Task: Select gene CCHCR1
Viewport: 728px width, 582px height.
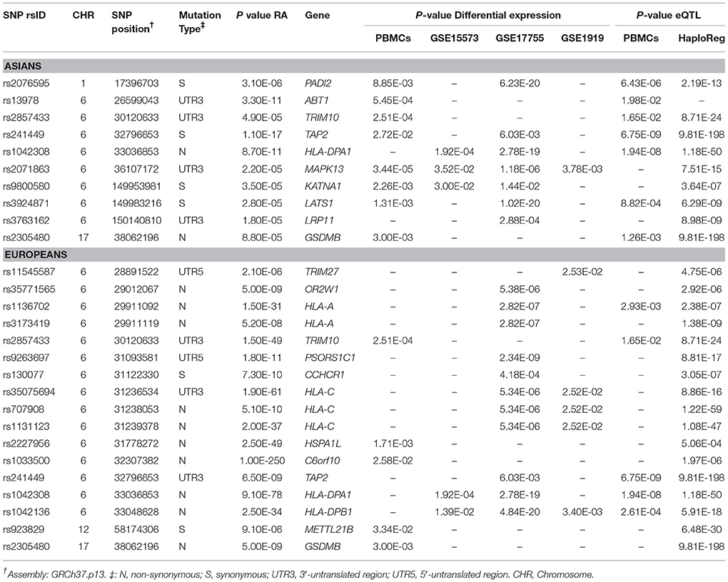Action: click(325, 375)
